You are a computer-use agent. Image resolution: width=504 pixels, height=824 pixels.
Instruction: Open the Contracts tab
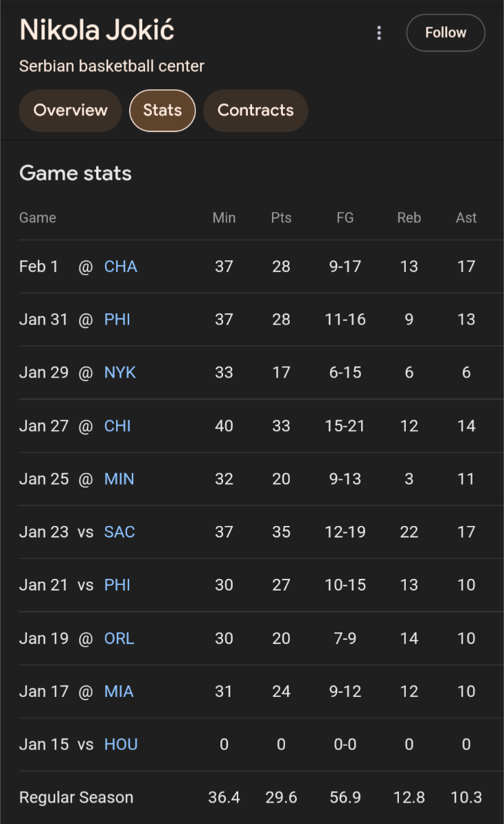[255, 111]
